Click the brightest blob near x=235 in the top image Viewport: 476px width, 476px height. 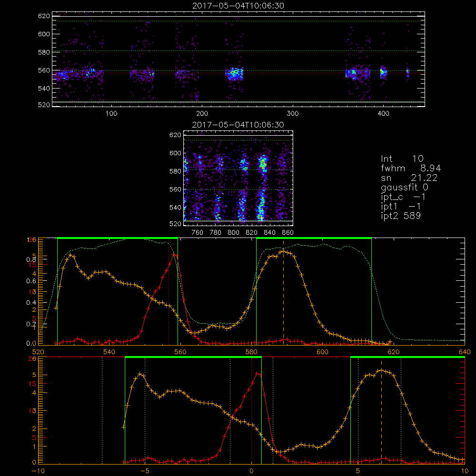click(234, 74)
